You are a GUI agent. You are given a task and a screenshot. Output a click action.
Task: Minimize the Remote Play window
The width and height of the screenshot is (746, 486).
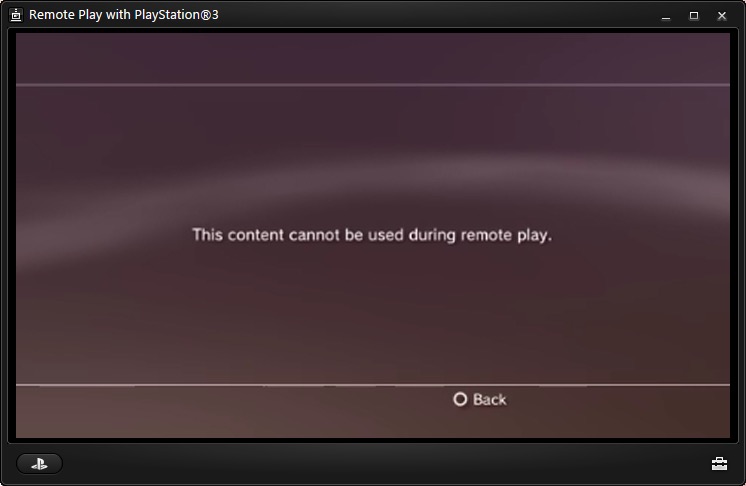point(666,16)
